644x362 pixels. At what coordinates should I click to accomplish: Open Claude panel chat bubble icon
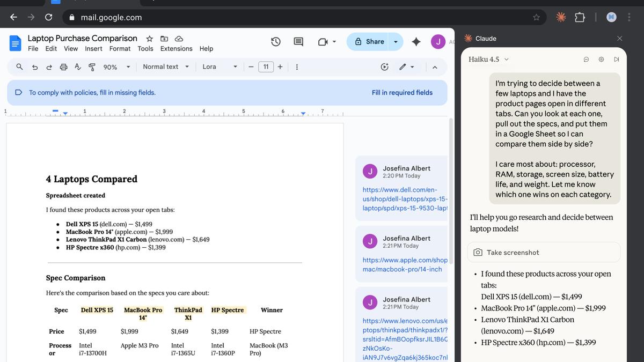pos(586,59)
